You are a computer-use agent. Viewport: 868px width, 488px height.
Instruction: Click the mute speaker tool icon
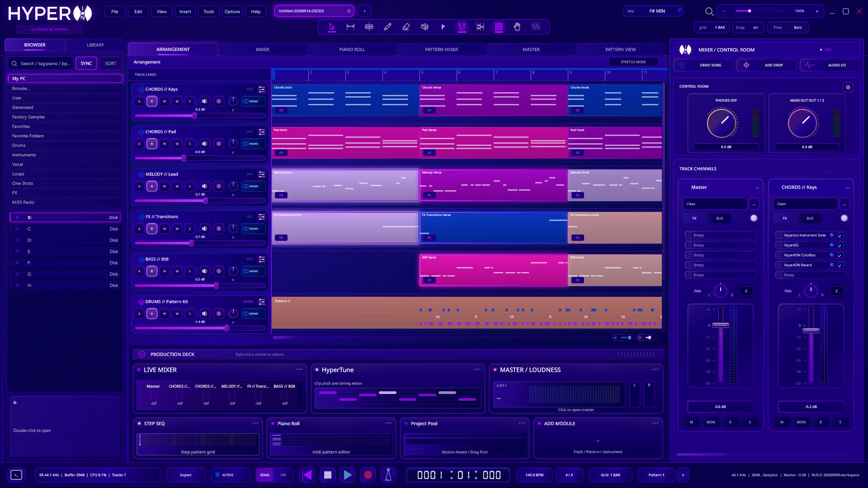pos(425,27)
